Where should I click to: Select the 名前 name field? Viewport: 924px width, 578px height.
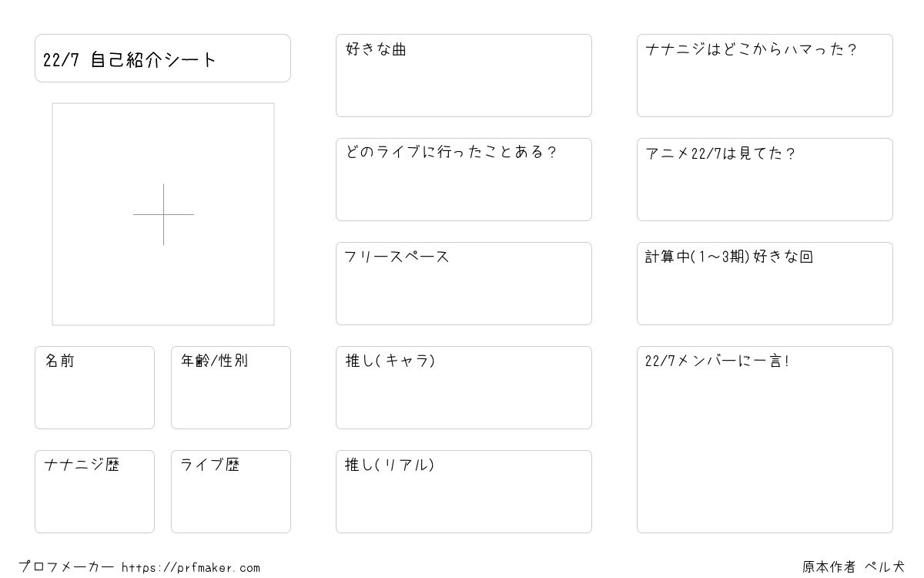coord(95,388)
